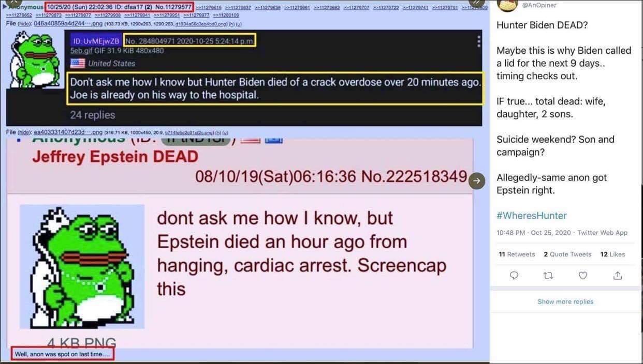Open the large pixel frog thumbnail image
Viewport: 643px width, 364px height.
[x=82, y=267]
